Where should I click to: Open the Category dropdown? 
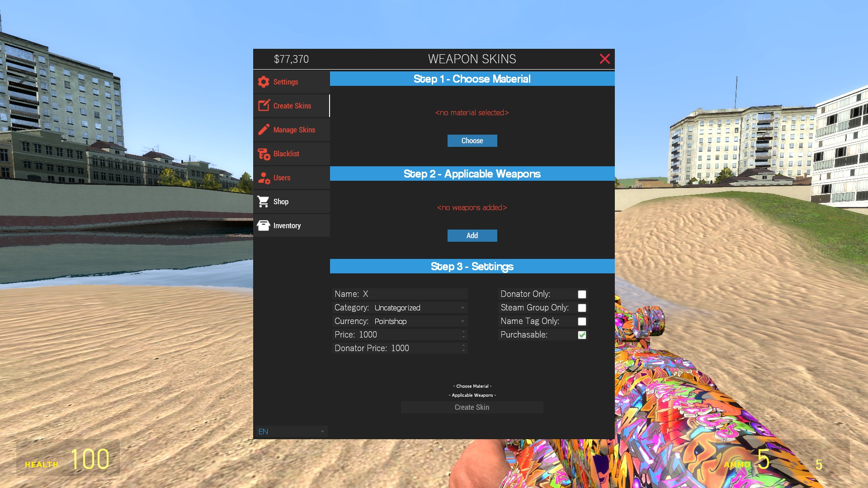pyautogui.click(x=420, y=308)
